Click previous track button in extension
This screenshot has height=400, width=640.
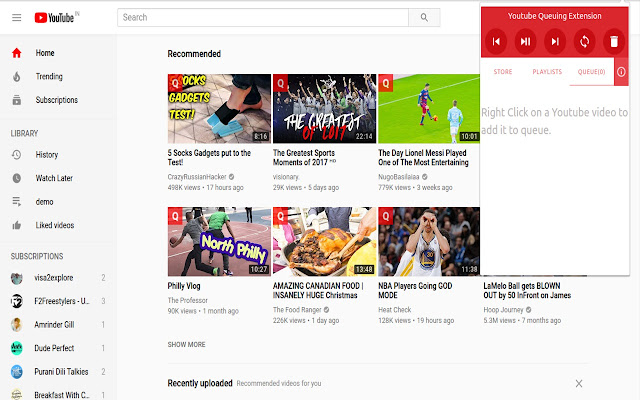point(496,41)
